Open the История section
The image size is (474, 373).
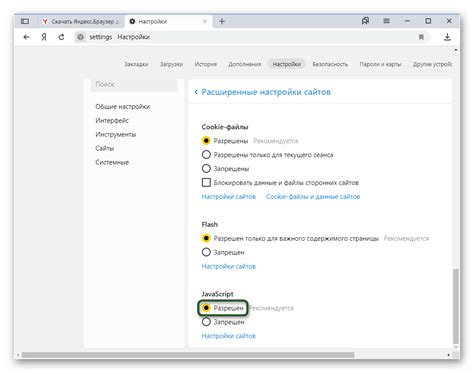pyautogui.click(x=206, y=64)
